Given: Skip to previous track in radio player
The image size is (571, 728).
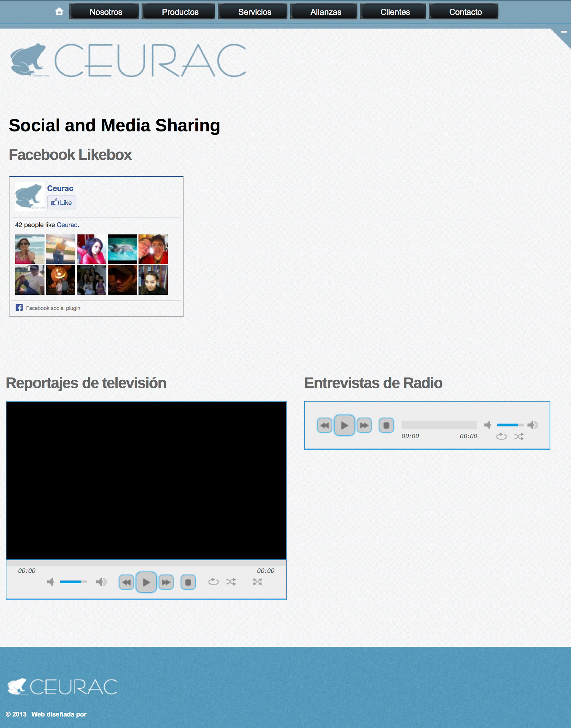Looking at the screenshot, I should [x=325, y=426].
